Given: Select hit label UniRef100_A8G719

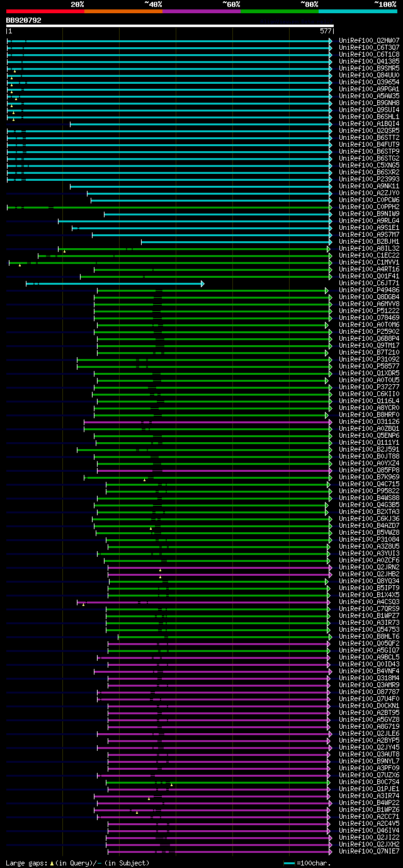Looking at the screenshot, I should tap(369, 726).
